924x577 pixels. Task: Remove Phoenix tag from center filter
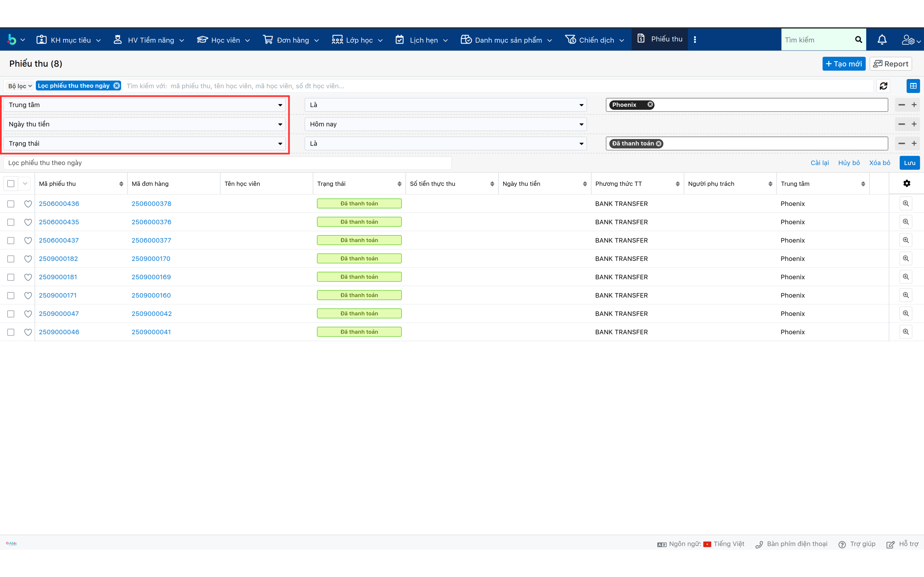650,105
